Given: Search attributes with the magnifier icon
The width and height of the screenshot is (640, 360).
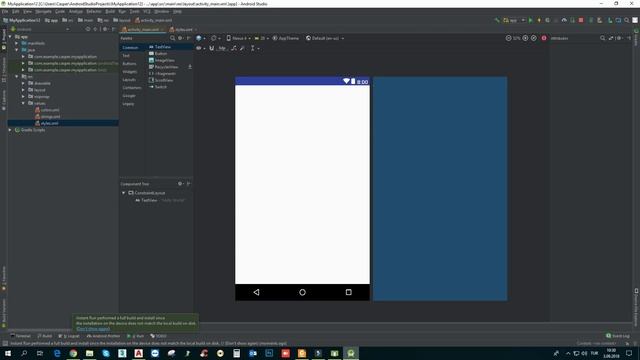Looking at the screenshot, I should [x=602, y=38].
